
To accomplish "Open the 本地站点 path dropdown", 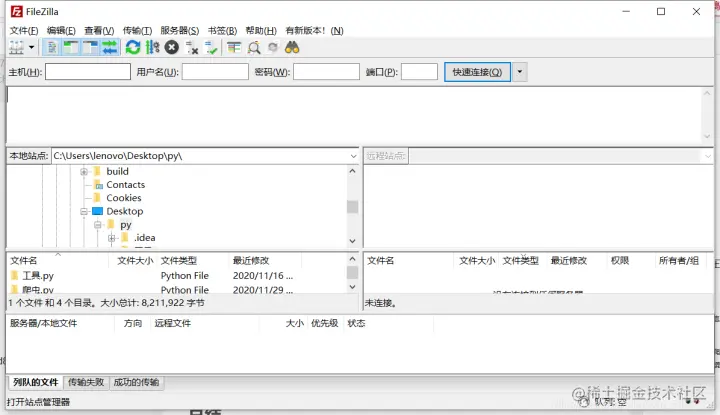I will [x=353, y=156].
